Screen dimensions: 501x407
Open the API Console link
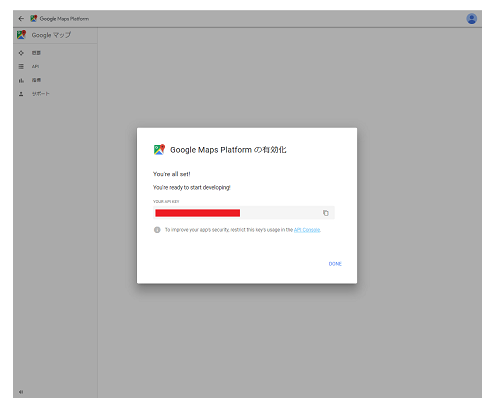pos(307,230)
